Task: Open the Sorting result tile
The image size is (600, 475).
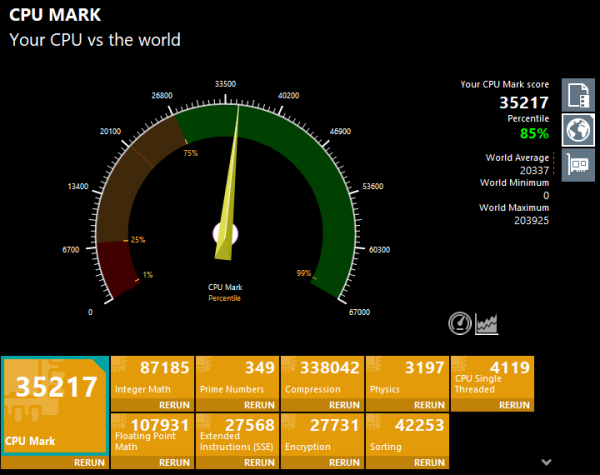Action: (407, 433)
